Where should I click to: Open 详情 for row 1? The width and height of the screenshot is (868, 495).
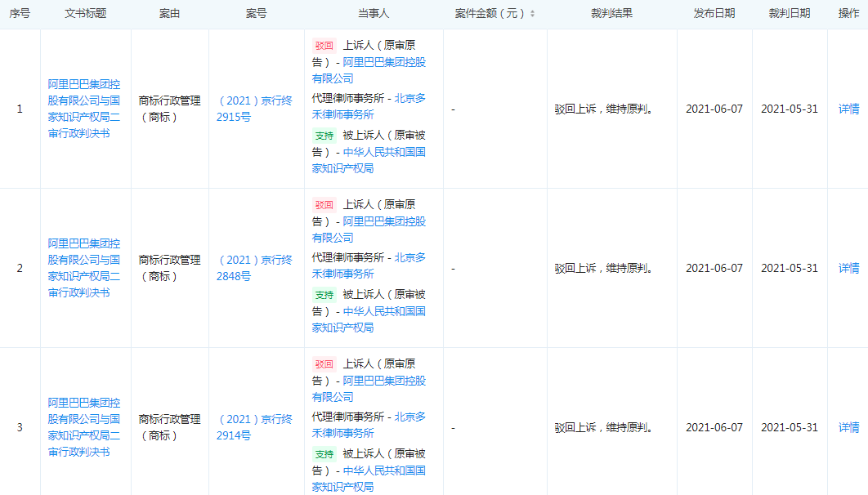[848, 109]
